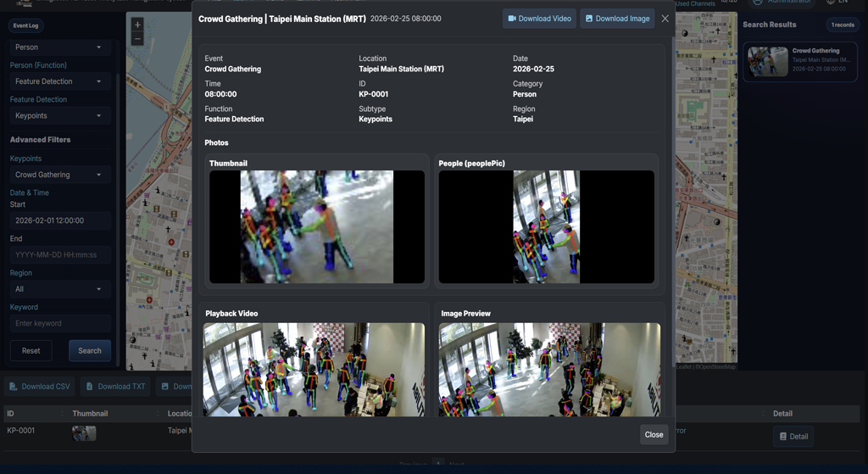868x474 pixels.
Task: Click the picture icon on Download Image
Action: (x=589, y=19)
